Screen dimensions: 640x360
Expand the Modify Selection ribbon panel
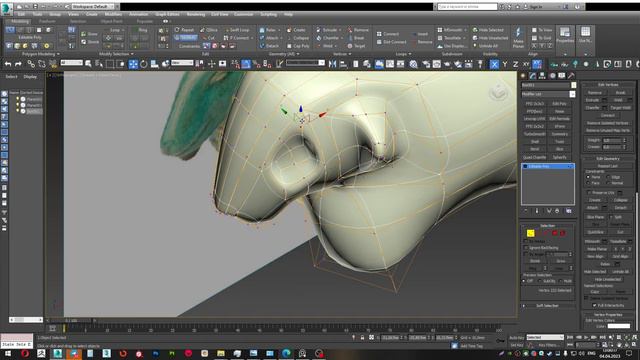pyautogui.click(x=116, y=54)
